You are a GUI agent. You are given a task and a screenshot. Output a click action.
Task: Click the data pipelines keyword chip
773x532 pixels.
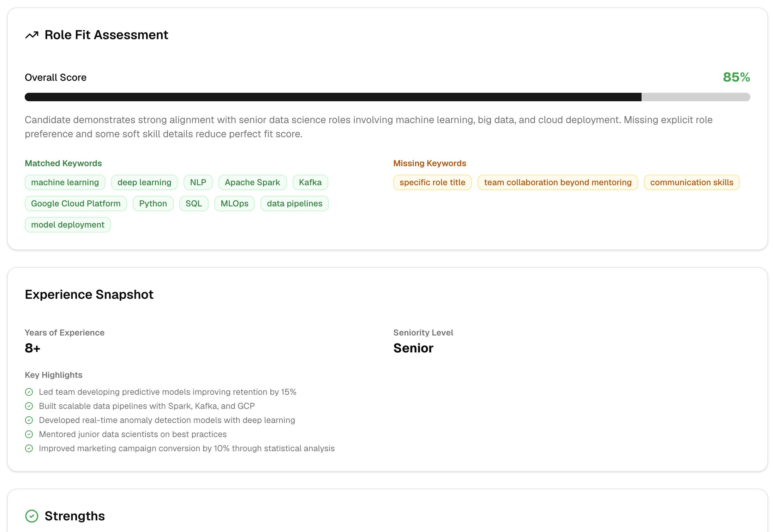point(294,204)
